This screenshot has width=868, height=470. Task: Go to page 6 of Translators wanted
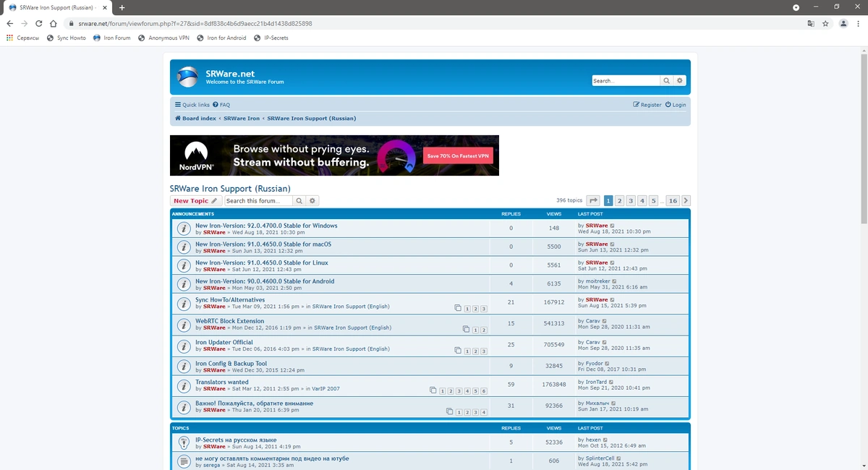coord(484,390)
